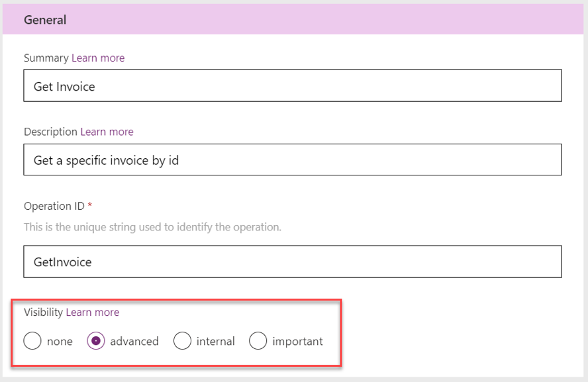Screen dimensions: 588x382
Task: Click the word none next to radio
Action: point(60,342)
